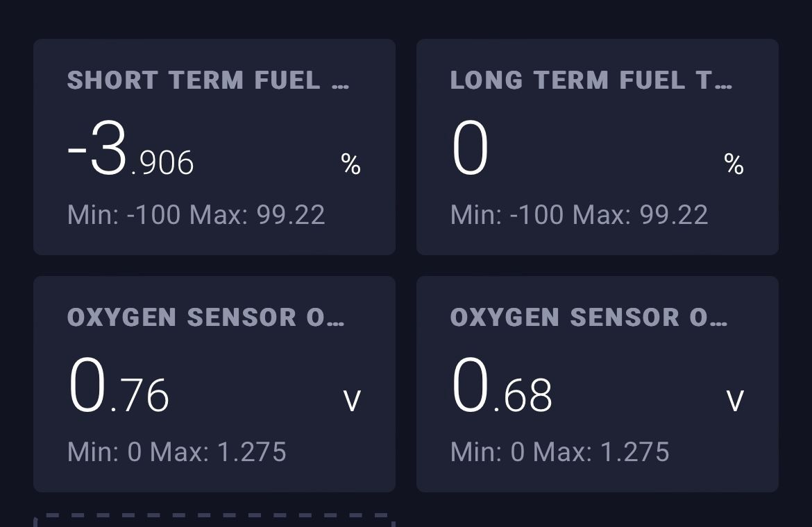Image resolution: width=812 pixels, height=527 pixels.
Task: Open the Short Term Fuel trim card
Action: point(214,147)
